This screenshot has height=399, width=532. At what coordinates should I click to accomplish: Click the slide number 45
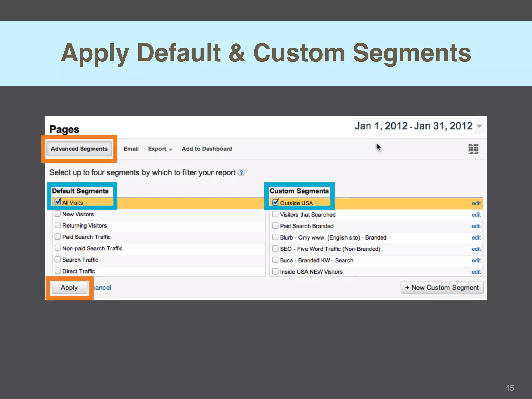click(x=509, y=388)
